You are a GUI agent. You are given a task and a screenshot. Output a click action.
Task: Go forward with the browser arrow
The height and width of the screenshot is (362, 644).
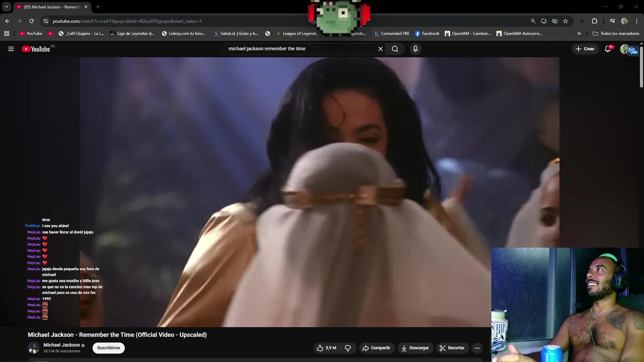pos(19,21)
